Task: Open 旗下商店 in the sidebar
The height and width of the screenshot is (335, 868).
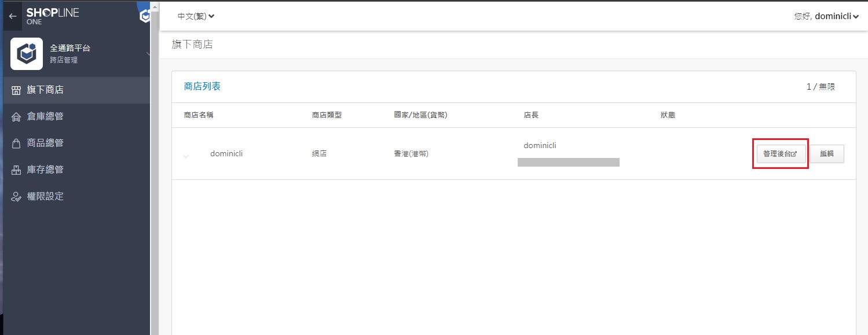Action: click(x=76, y=90)
